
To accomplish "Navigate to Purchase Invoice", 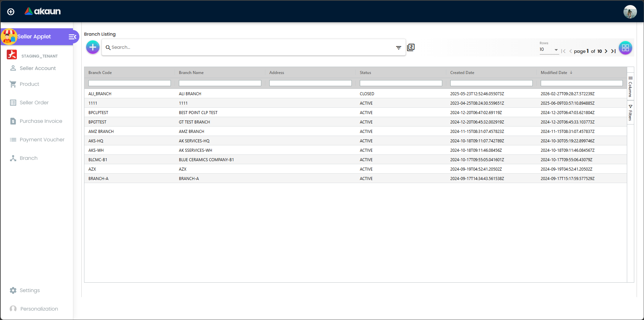I will (x=41, y=121).
